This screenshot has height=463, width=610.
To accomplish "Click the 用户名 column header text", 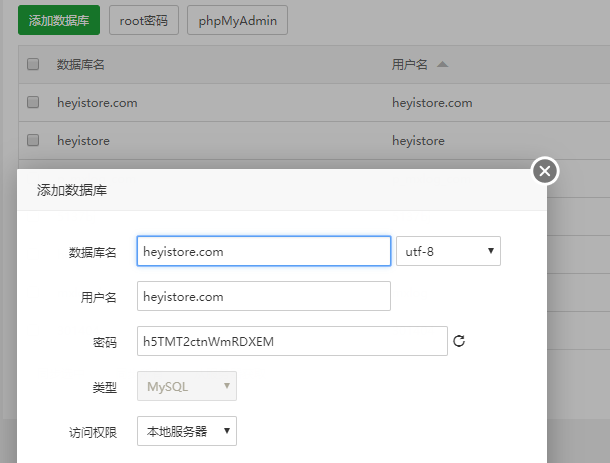I will (x=409, y=65).
